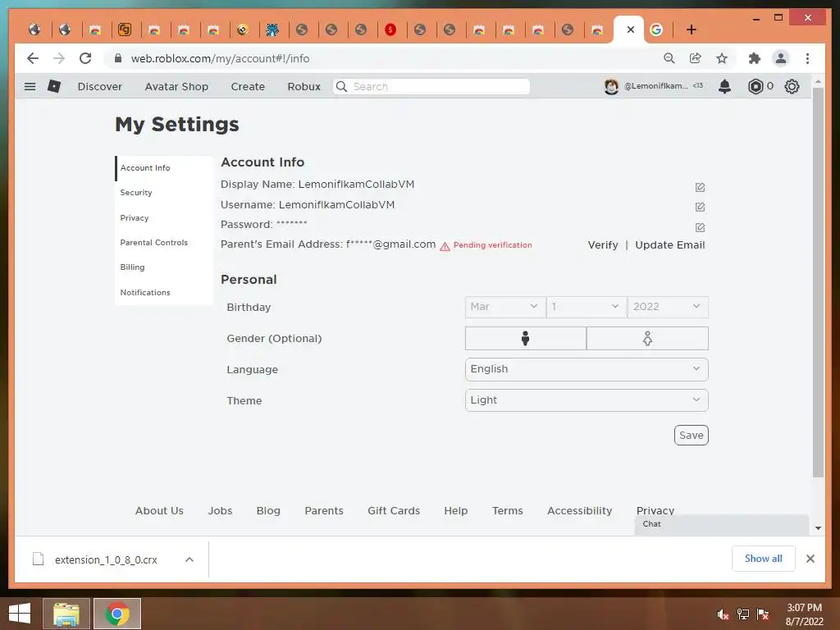Open File Explorer from taskbar

point(66,614)
